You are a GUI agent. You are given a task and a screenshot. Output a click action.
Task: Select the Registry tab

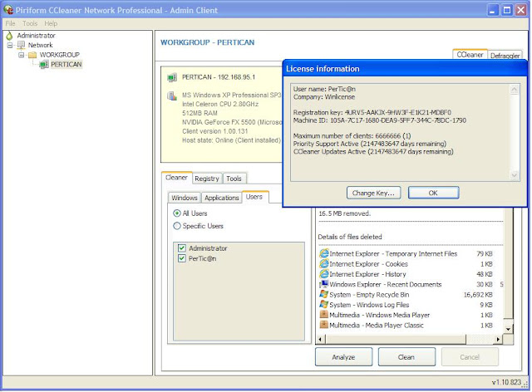tap(207, 179)
